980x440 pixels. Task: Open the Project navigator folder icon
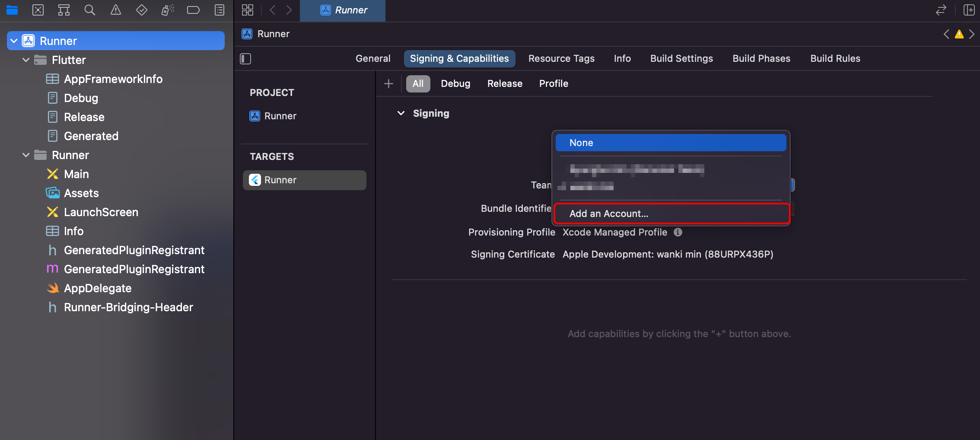point(12,10)
